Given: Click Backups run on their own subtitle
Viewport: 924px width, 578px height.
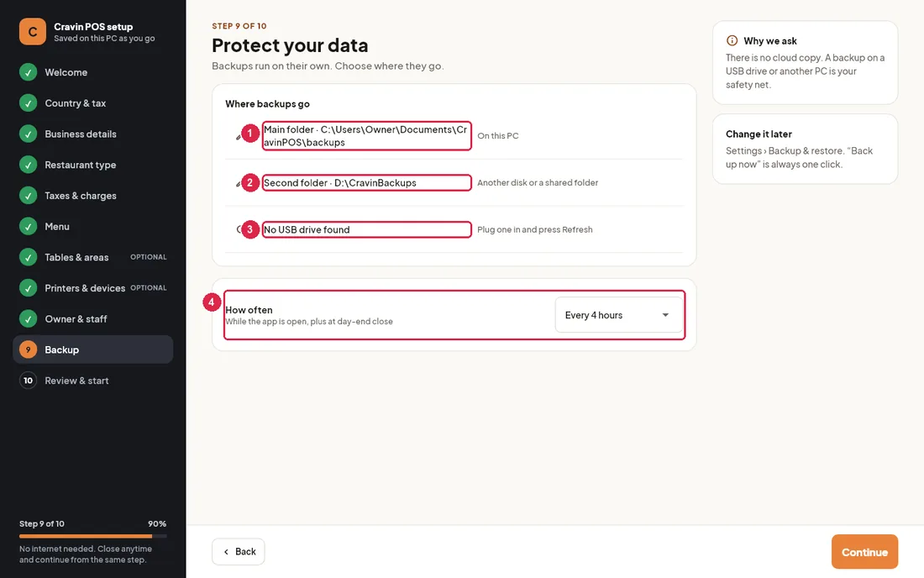Looking at the screenshot, I should click(x=328, y=66).
